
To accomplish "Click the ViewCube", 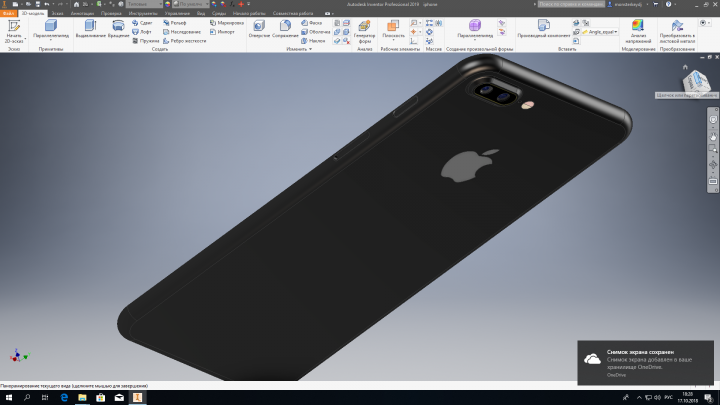I will 697,82.
